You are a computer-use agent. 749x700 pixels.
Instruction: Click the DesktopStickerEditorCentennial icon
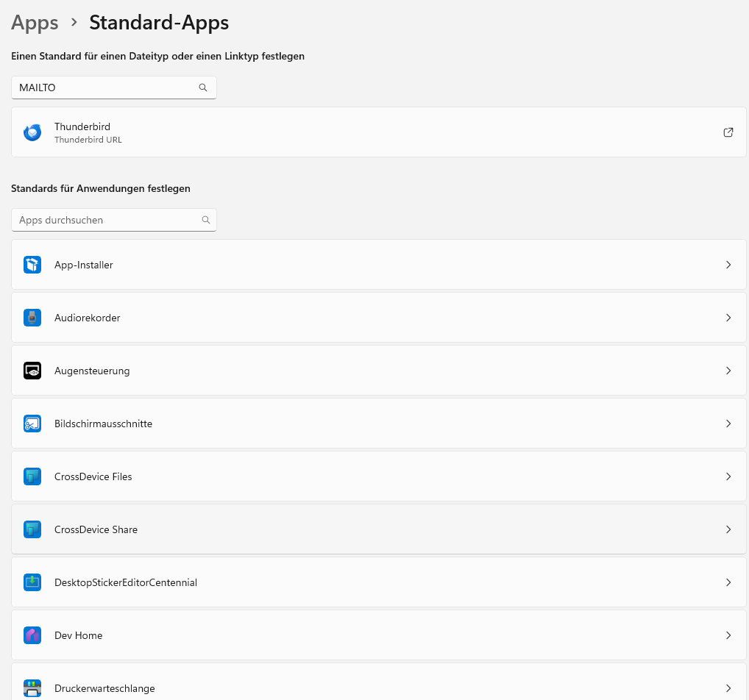[x=32, y=582]
